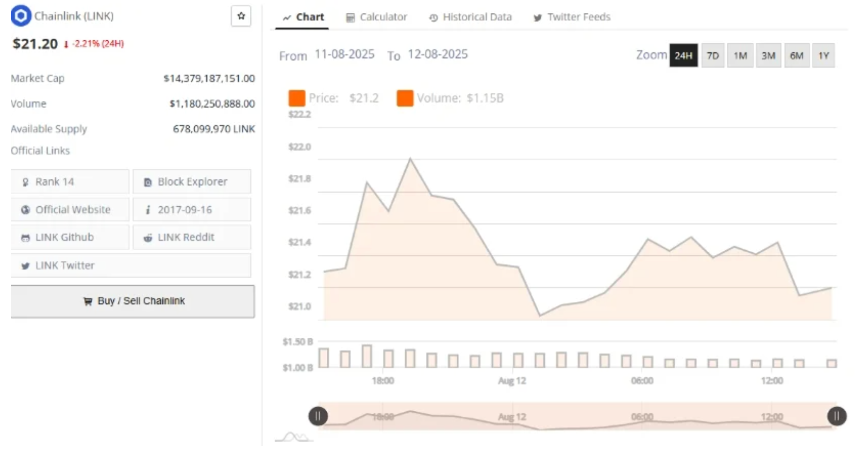
Task: Grab the left range navigator handle
Action: coord(318,416)
